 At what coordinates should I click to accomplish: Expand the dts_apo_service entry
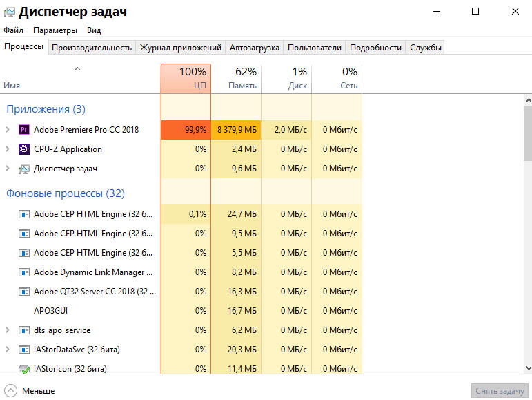8,330
